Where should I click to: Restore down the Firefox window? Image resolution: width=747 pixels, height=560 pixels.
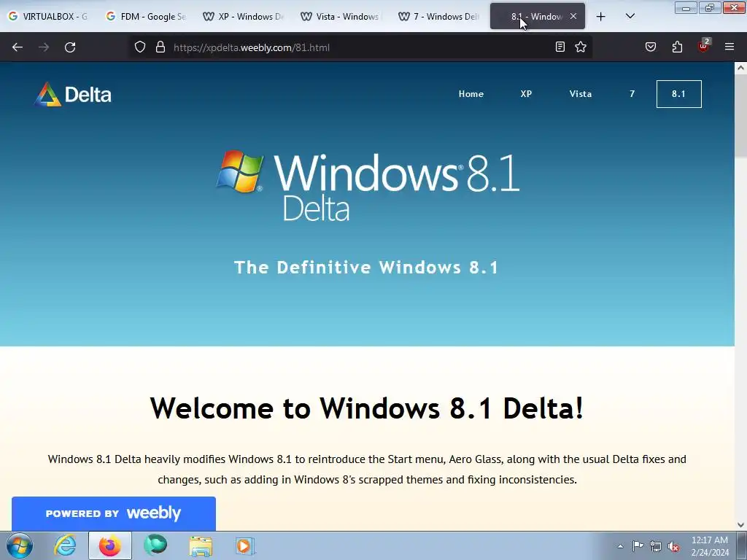(710, 7)
